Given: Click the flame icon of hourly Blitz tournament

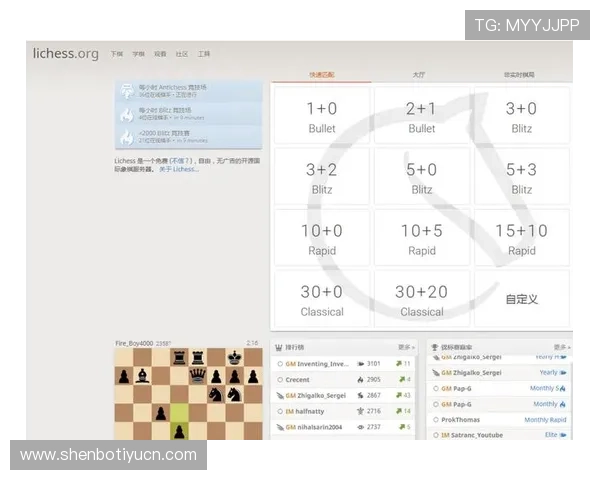Looking at the screenshot, I should pyautogui.click(x=127, y=114).
